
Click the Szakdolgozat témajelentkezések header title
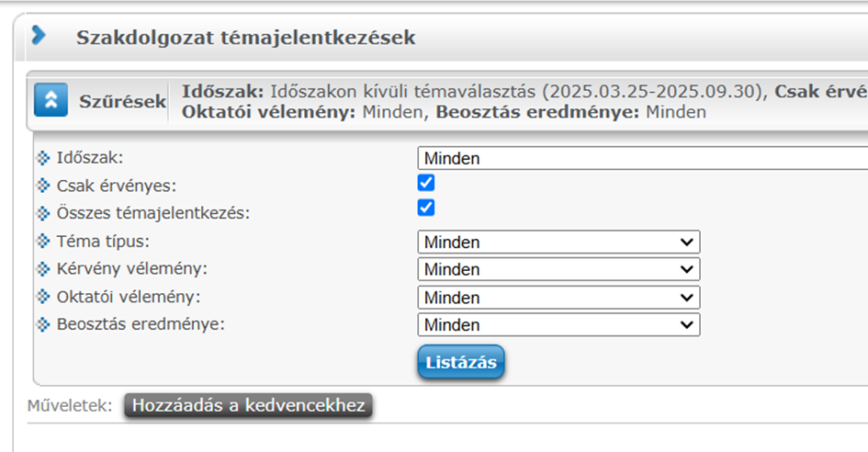pos(245,38)
